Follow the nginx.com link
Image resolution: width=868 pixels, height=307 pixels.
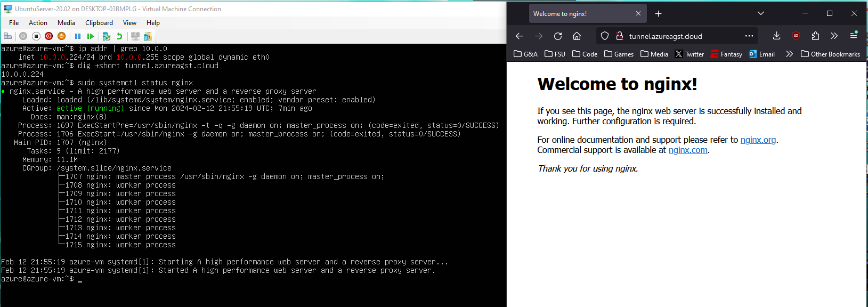pyautogui.click(x=688, y=150)
